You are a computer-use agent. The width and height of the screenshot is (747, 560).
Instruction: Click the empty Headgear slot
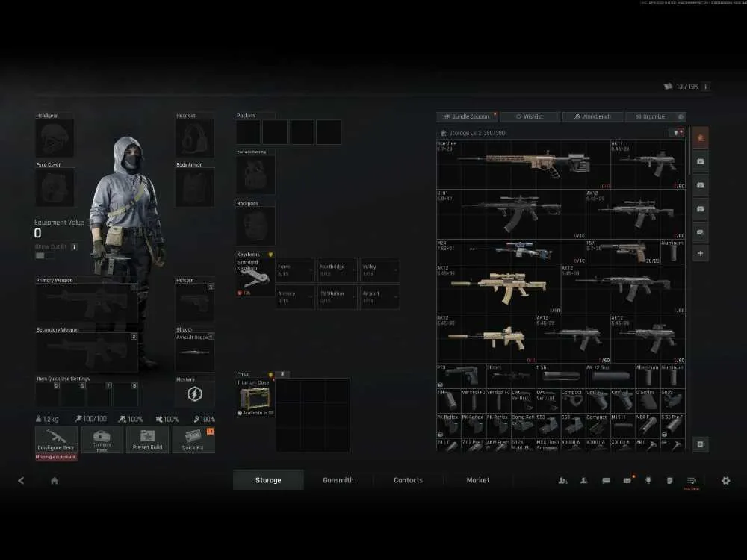(x=55, y=138)
